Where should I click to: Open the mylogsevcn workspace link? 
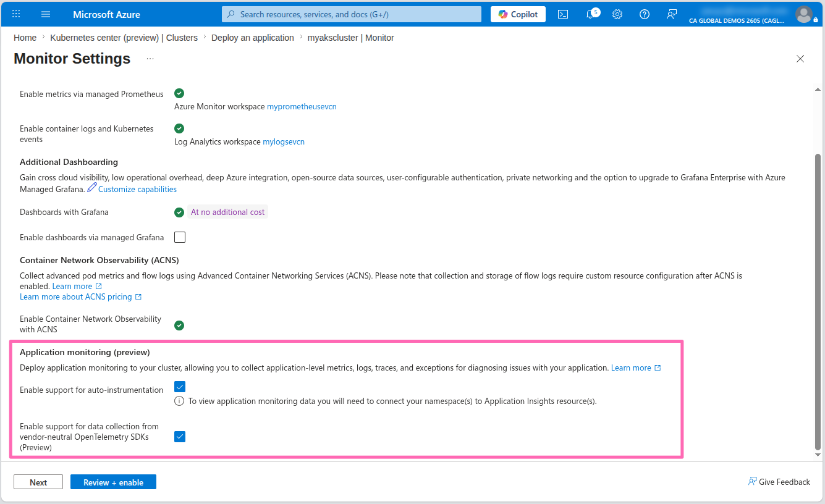click(284, 141)
